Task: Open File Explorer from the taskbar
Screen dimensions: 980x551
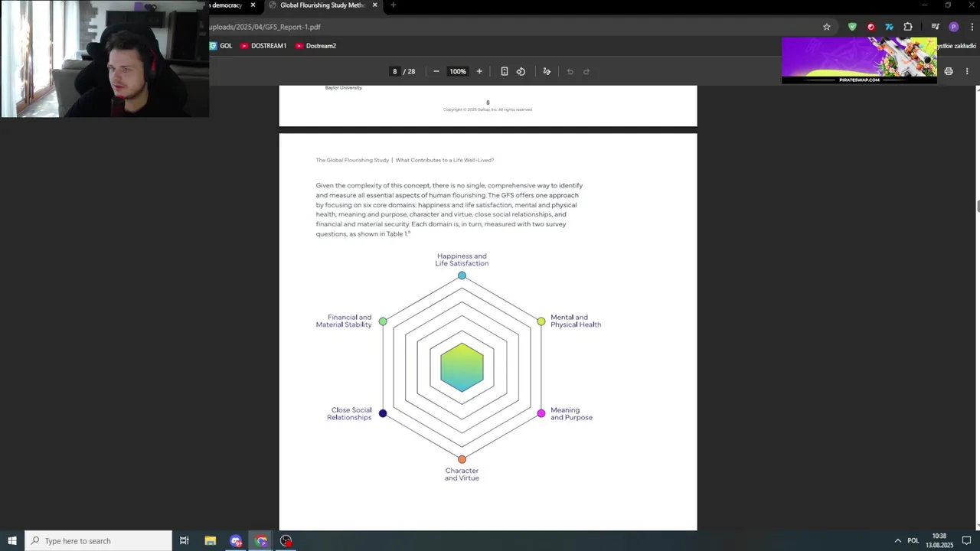Action: click(x=210, y=540)
